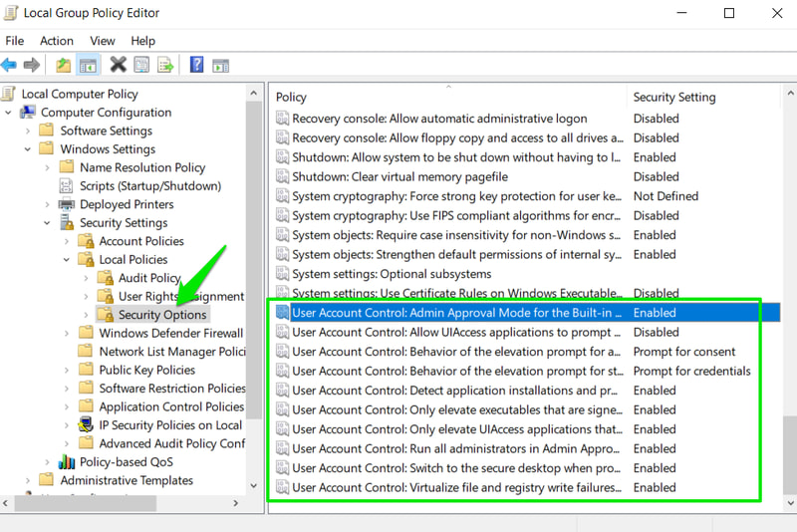Click the Audit Policy folder icon
Screen dimensions: 797x532
tap(106, 278)
